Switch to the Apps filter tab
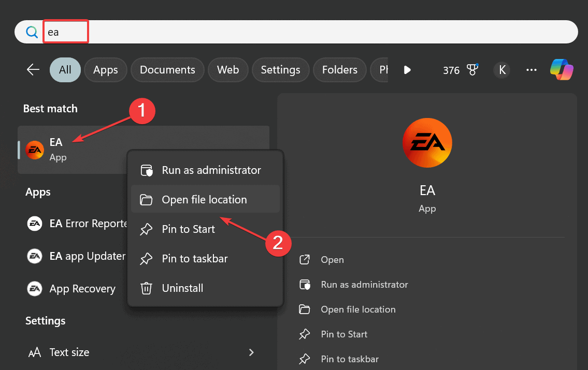This screenshot has height=370, width=588. [x=105, y=70]
